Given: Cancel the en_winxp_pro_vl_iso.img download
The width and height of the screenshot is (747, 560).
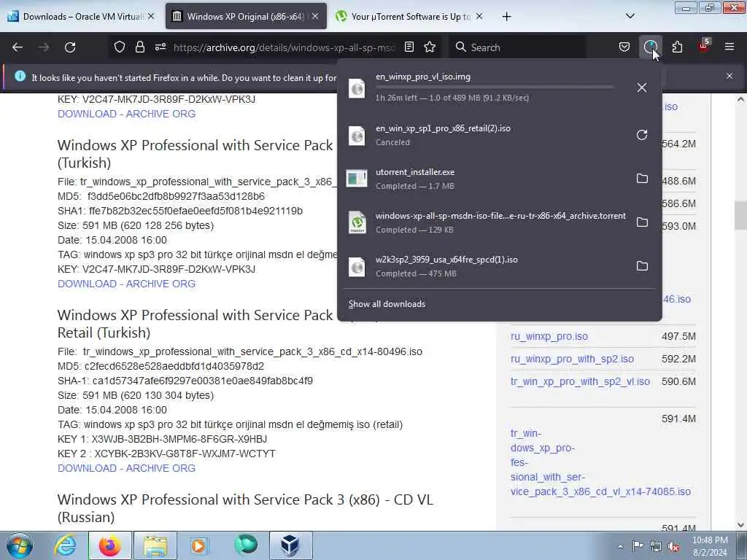Looking at the screenshot, I should [x=642, y=87].
